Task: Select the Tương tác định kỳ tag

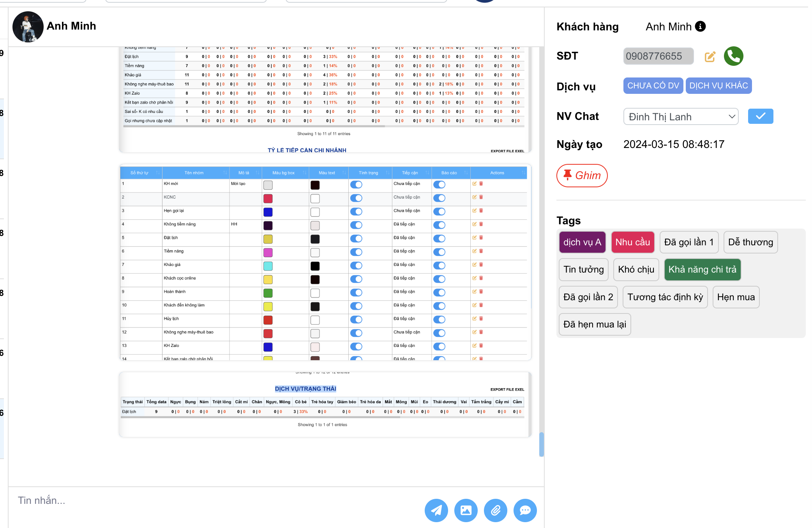Action: tap(665, 297)
